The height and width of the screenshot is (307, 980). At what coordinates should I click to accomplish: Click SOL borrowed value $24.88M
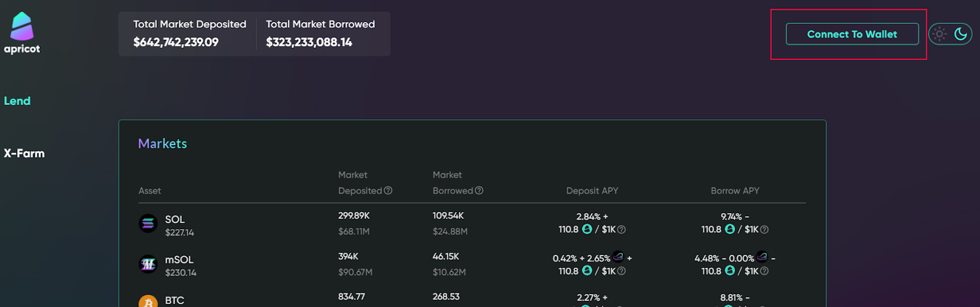pyautogui.click(x=450, y=232)
